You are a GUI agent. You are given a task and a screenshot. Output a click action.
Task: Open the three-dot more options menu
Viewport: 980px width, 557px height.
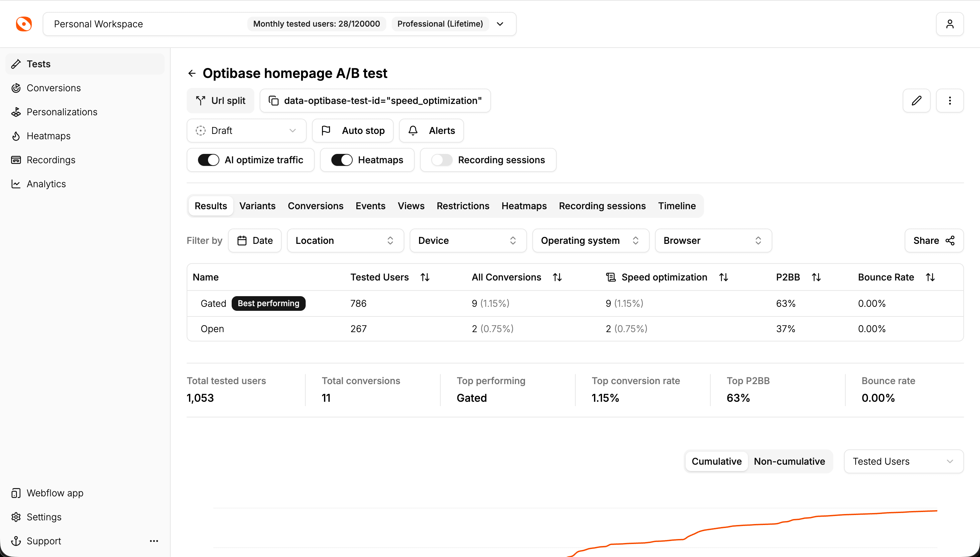pyautogui.click(x=949, y=101)
